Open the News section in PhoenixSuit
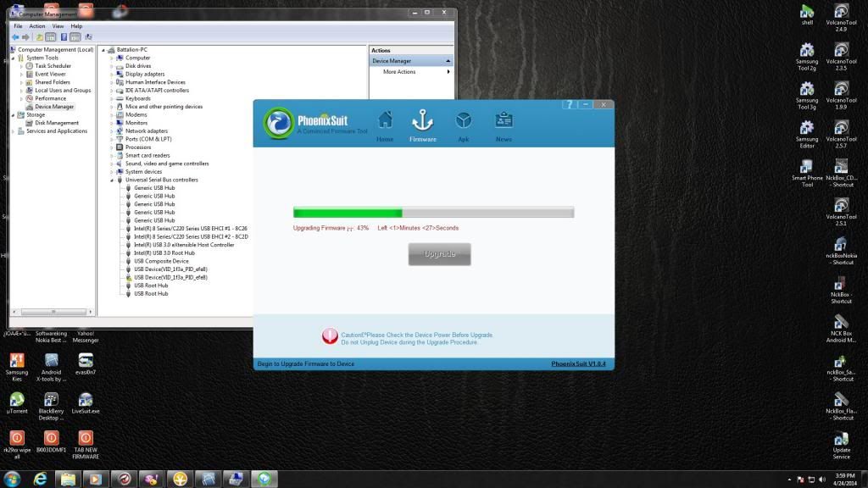The width and height of the screenshot is (868, 488). 504,126
